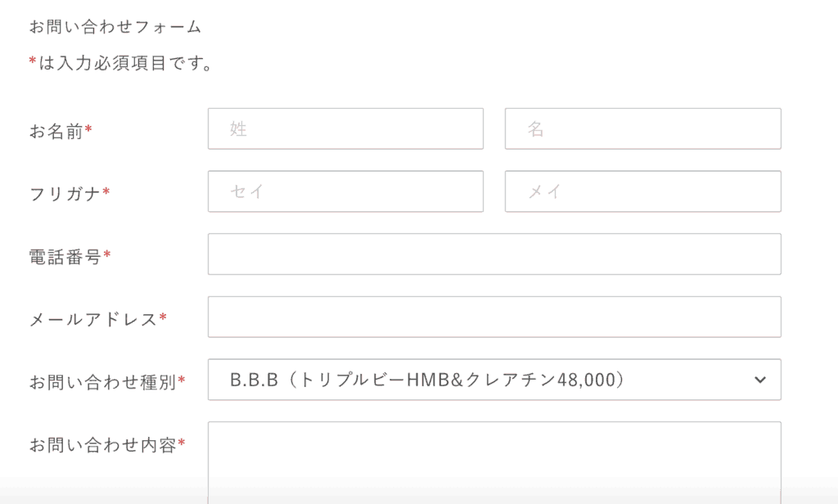The image size is (838, 504).
Task: Click the red asterisk beside フリガナ
Action: coord(106,192)
